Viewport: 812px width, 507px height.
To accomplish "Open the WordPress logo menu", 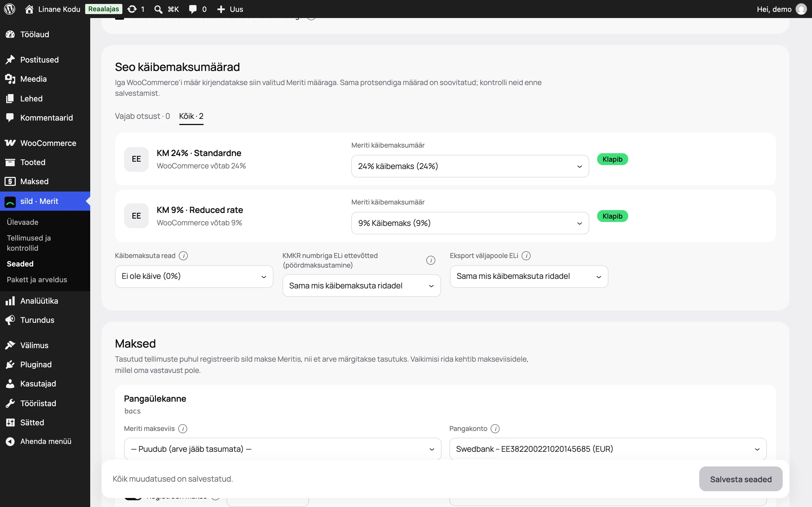I will coord(10,9).
